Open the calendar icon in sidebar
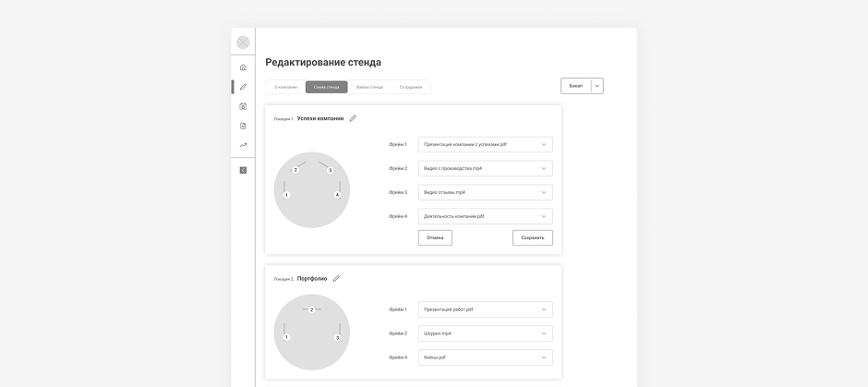Image resolution: width=868 pixels, height=387 pixels. (x=243, y=106)
